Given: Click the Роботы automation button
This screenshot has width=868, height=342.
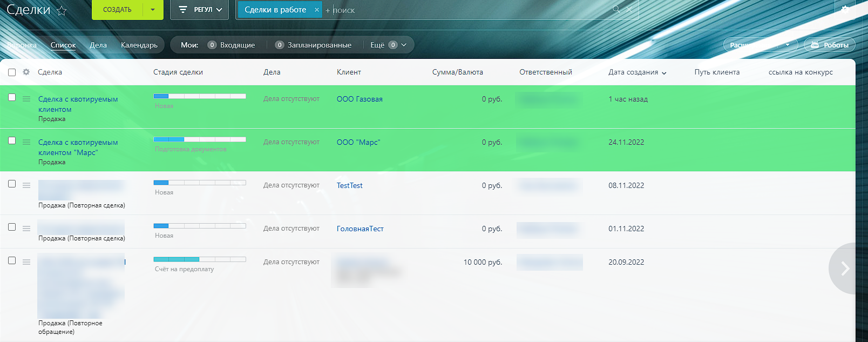Looking at the screenshot, I should coord(829,45).
